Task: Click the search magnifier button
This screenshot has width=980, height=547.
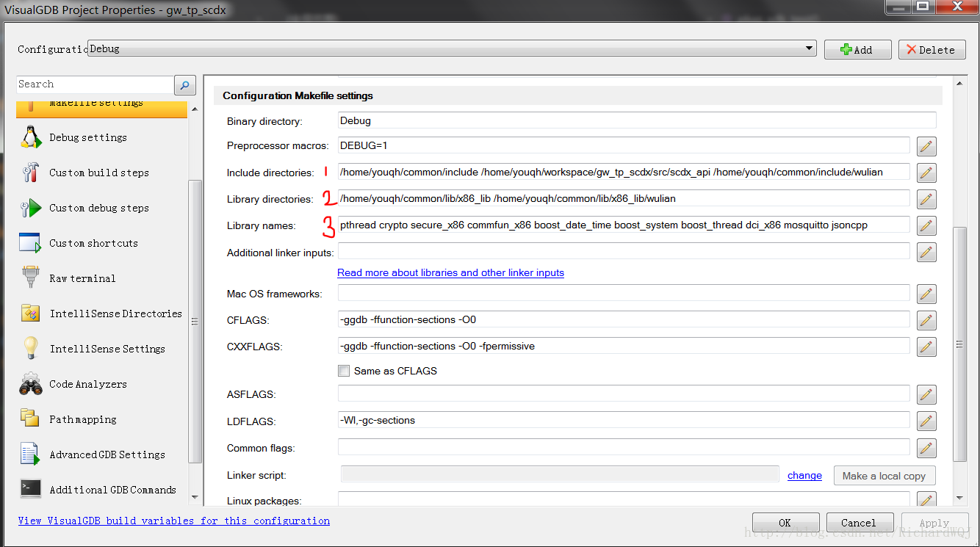Action: [185, 84]
